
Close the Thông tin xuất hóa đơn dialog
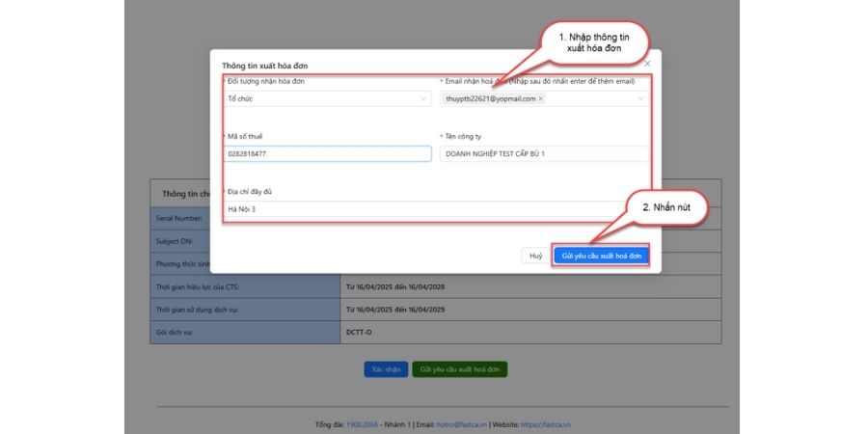tap(647, 64)
